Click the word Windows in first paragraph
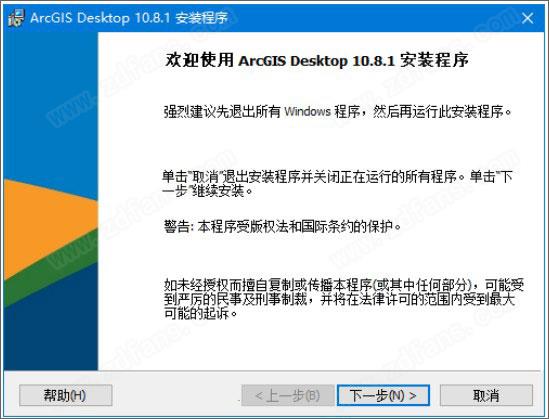Image resolution: width=549 pixels, height=419 pixels. [307, 112]
